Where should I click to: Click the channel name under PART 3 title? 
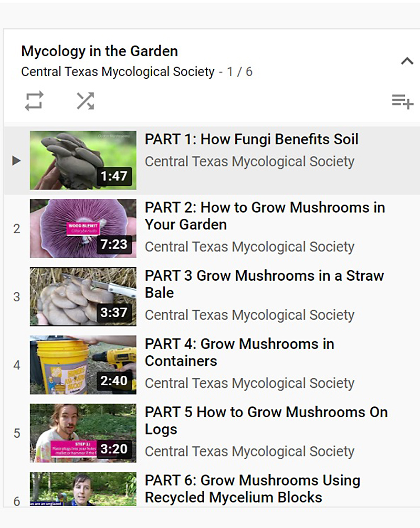[249, 315]
